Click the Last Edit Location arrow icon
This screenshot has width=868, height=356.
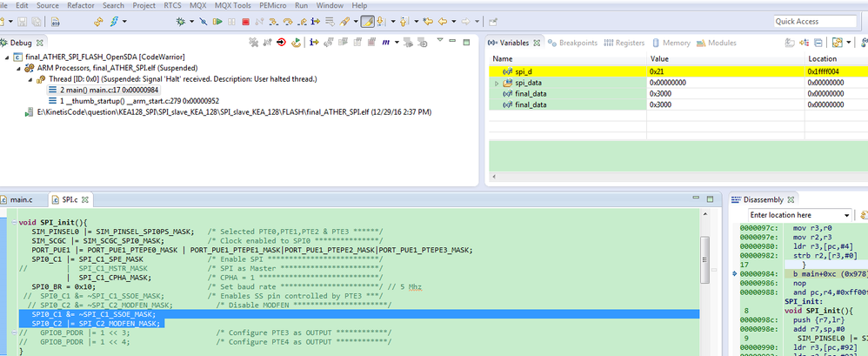(428, 22)
